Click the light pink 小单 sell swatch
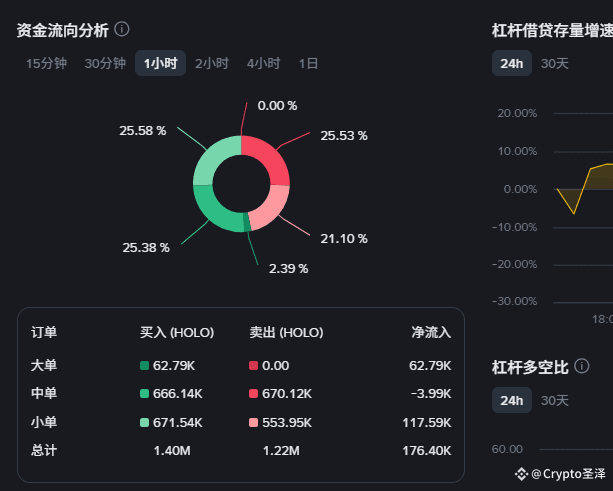 (x=253, y=423)
